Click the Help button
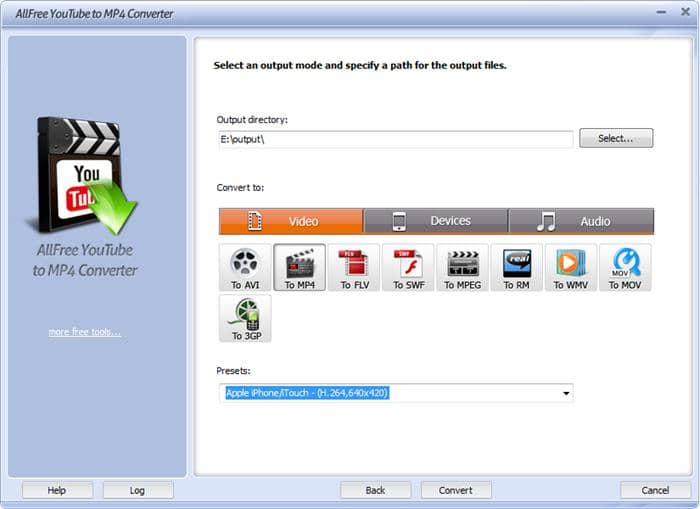The image size is (700, 509). coord(57,490)
